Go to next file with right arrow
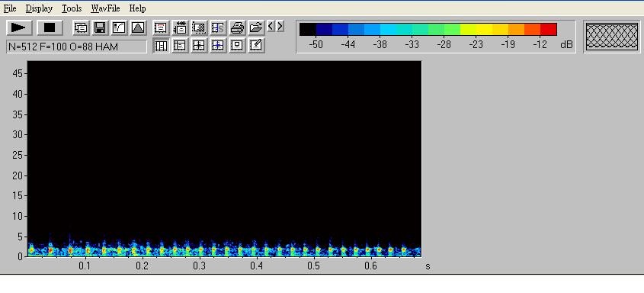Screen dimensions: 644x293 click(x=280, y=26)
